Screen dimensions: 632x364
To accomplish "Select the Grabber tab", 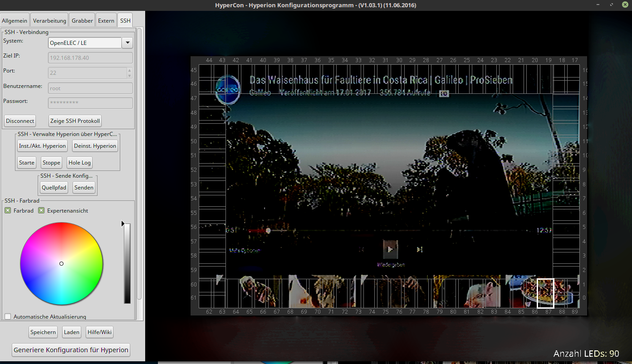I will (82, 20).
